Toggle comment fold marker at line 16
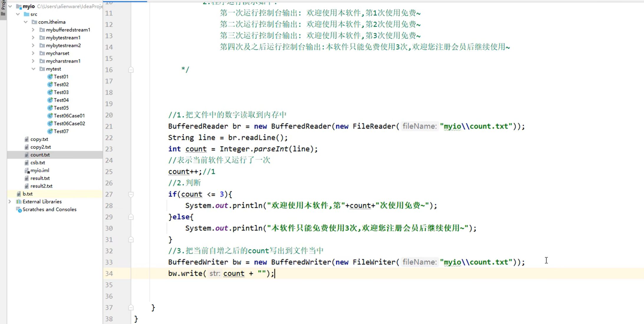Screen dimensions: 644x324 [x=131, y=70]
